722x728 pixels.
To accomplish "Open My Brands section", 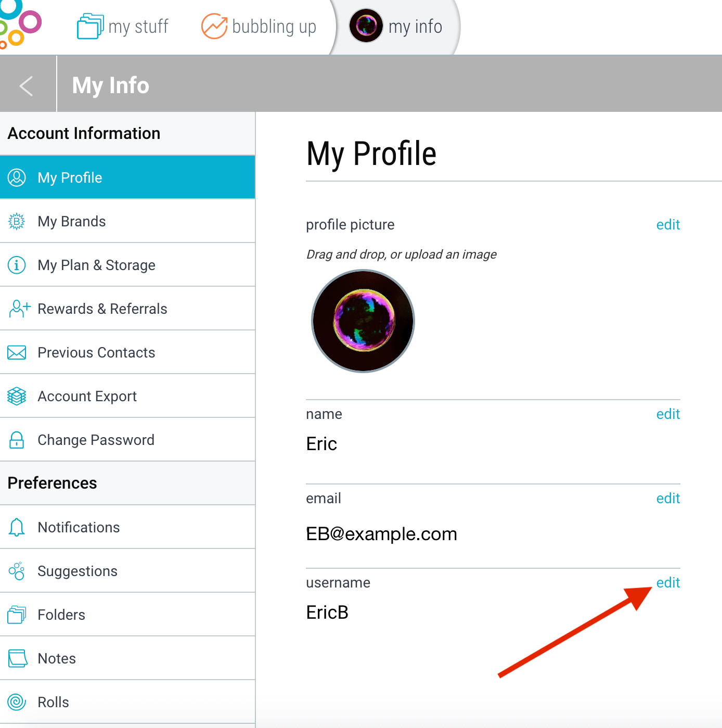I will tap(127, 221).
